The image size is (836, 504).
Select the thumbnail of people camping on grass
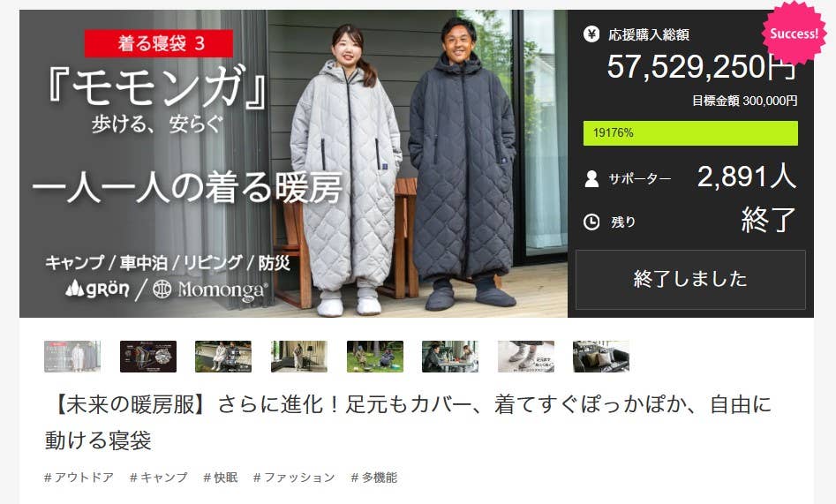point(375,357)
